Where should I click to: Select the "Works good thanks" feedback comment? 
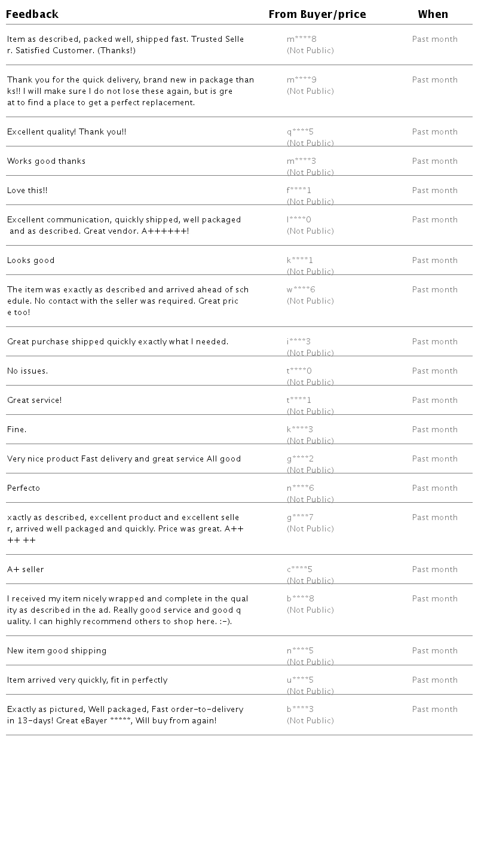click(x=46, y=161)
